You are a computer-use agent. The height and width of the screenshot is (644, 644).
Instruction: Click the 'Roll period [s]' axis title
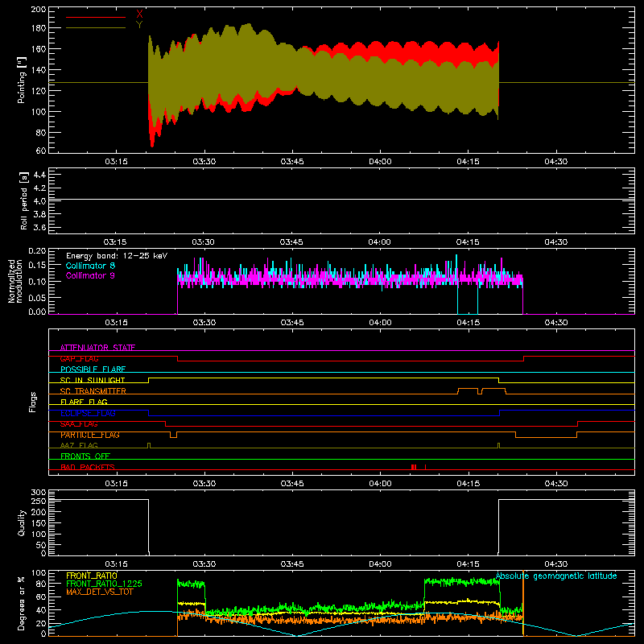(24, 200)
